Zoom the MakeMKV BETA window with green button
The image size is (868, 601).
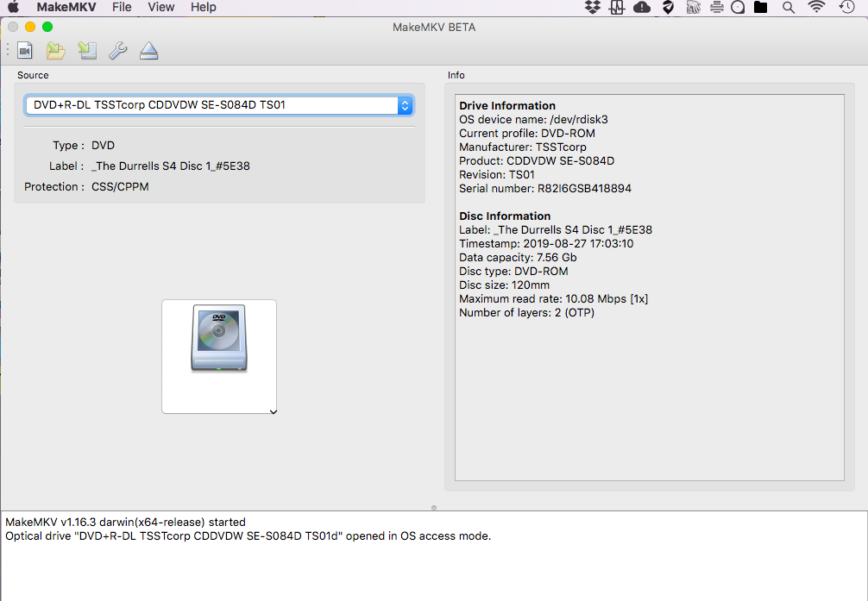(47, 27)
